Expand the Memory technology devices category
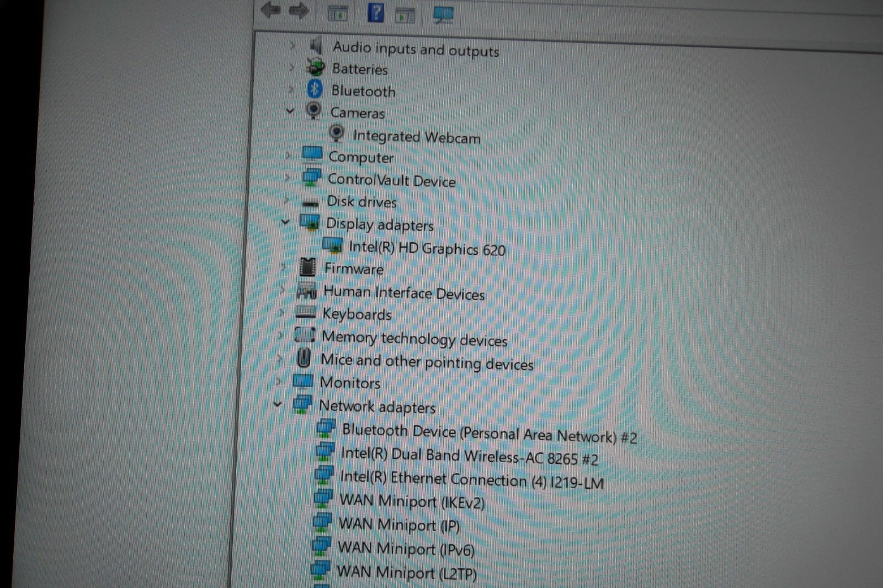This screenshot has width=883, height=588. coord(281,335)
